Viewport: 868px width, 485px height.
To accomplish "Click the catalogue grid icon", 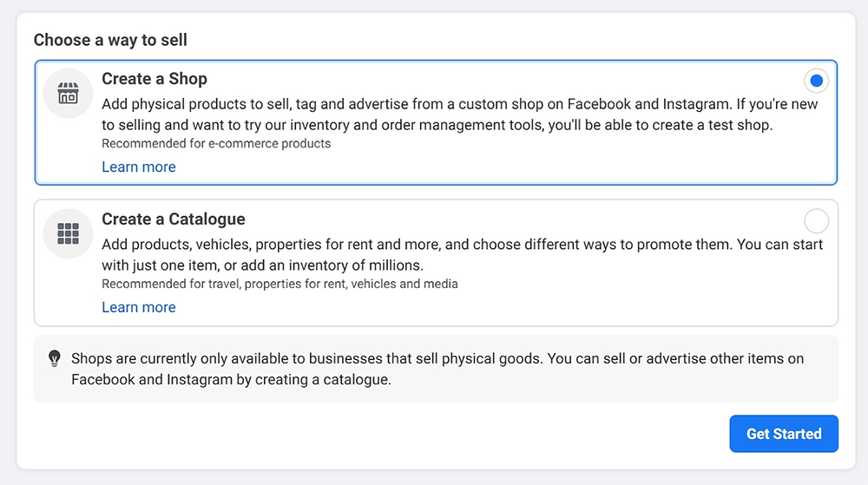I will [68, 233].
